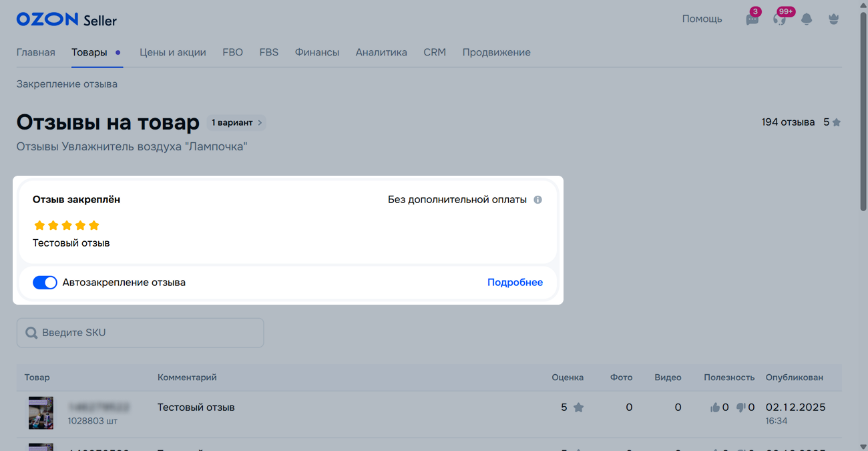Screen dimensions: 868x451
Task: Disable the 'Автозакрепление отзыва' toggle
Action: [45, 283]
